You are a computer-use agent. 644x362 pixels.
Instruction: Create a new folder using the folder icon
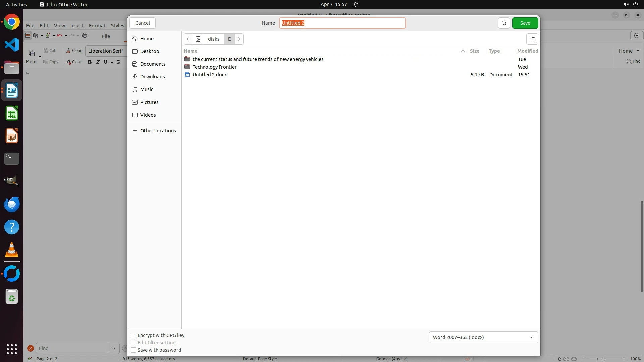point(532,39)
